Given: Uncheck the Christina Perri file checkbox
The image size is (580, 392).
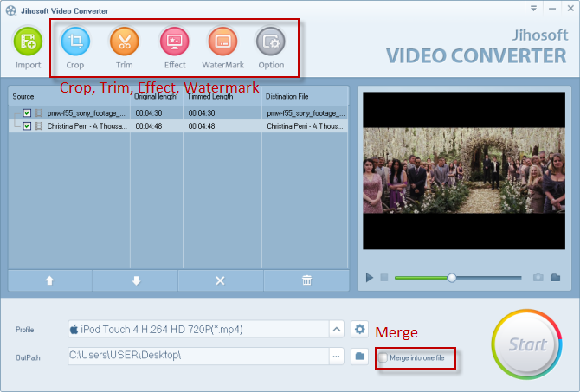Looking at the screenshot, I should click(x=28, y=126).
